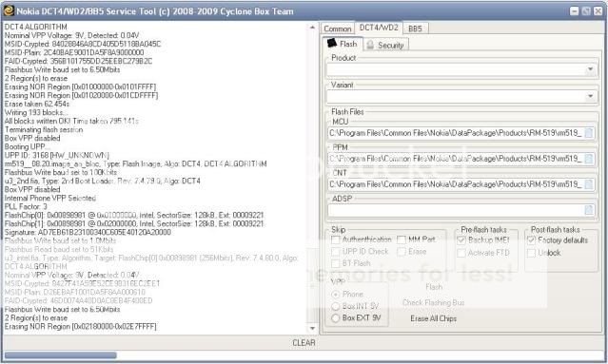The height and width of the screenshot is (364, 608).
Task: Select Box INT 9V VPP option
Action: [x=336, y=306]
